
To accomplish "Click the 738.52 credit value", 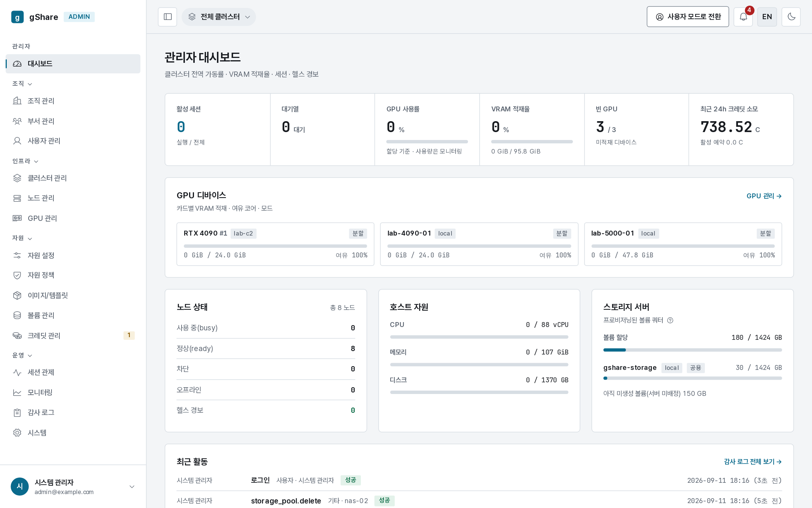I will click(726, 127).
